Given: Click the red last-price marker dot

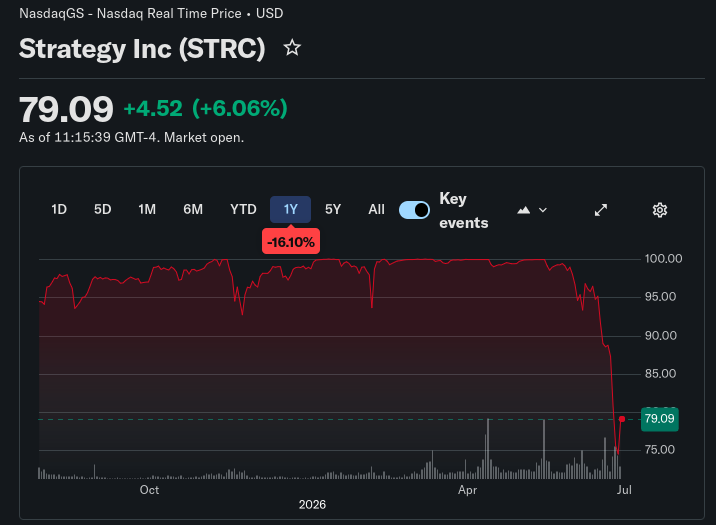Looking at the screenshot, I should tap(621, 419).
